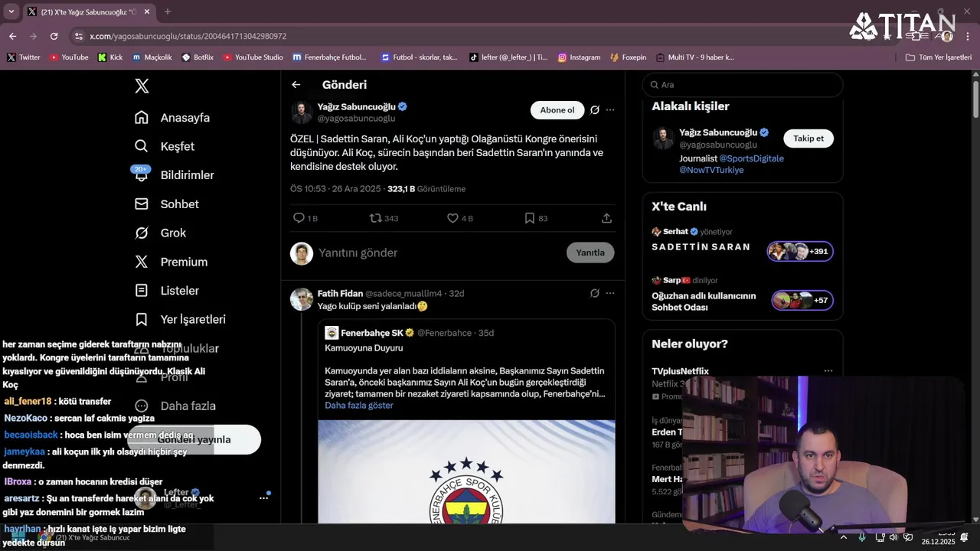The height and width of the screenshot is (551, 980).
Task: Open options for TVplusNetflix trend
Action: [x=828, y=371]
